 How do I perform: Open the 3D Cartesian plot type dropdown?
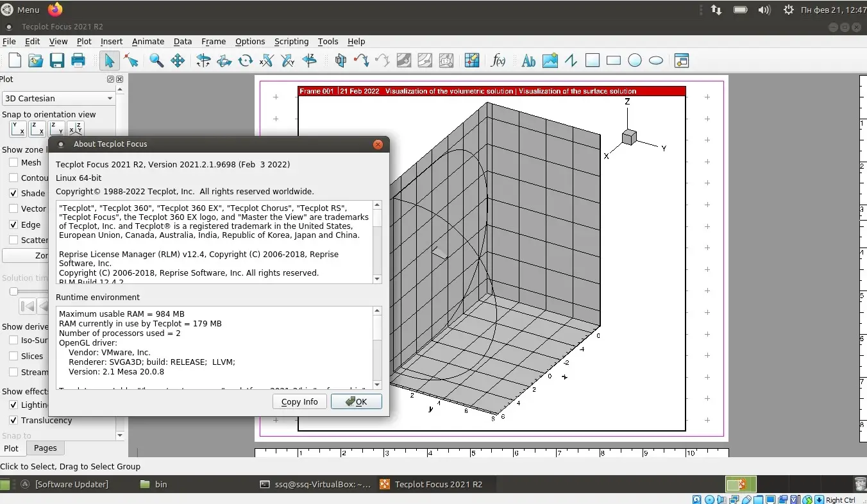coord(58,98)
